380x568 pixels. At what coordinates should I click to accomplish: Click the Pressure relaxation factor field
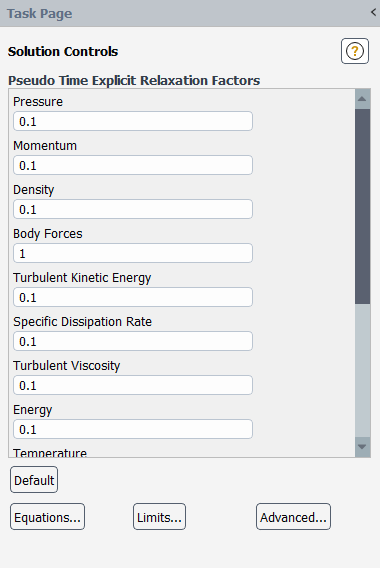pyautogui.click(x=133, y=121)
